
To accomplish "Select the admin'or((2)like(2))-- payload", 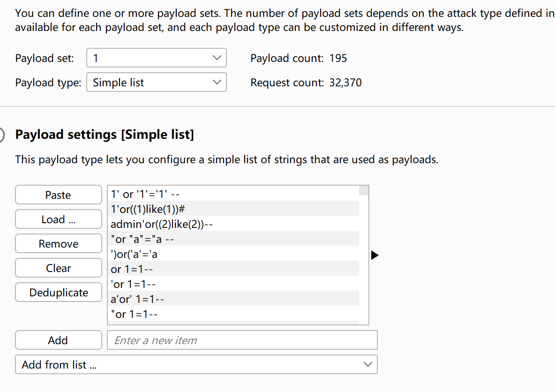I will coord(162,224).
